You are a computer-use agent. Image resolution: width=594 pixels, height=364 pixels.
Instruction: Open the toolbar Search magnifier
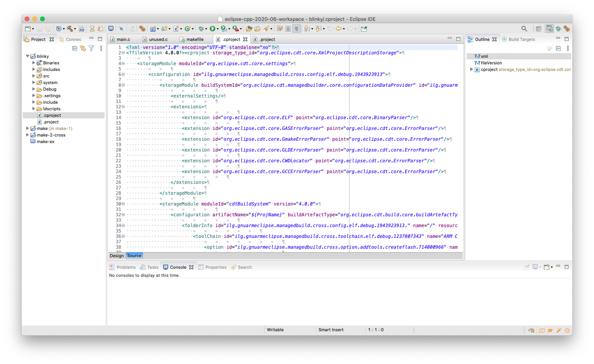[x=524, y=29]
